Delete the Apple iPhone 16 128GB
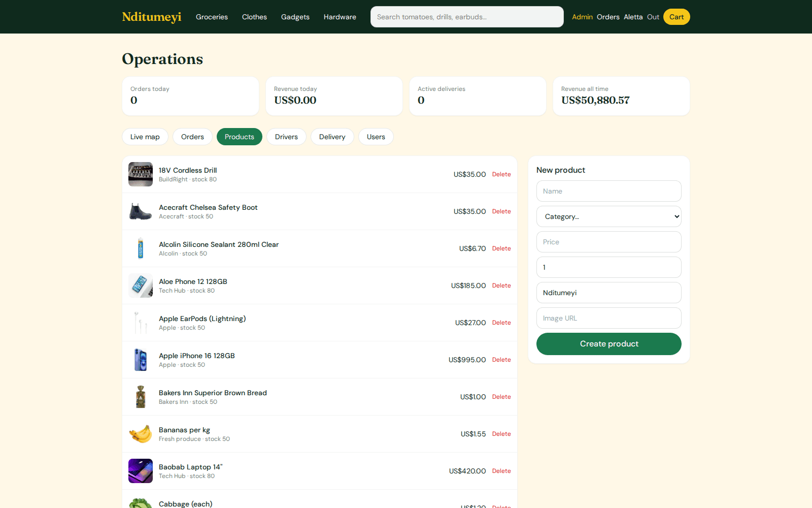Viewport: 812px width, 508px height. [x=501, y=360]
